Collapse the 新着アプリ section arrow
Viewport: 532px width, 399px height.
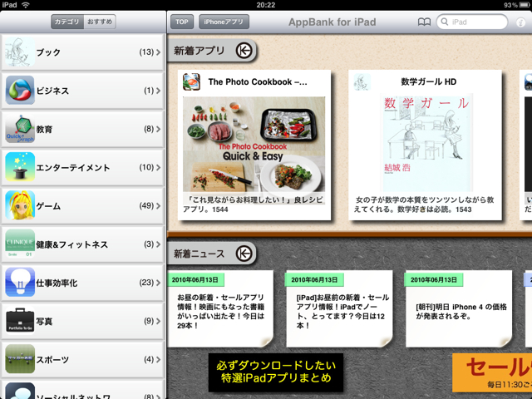244,51
